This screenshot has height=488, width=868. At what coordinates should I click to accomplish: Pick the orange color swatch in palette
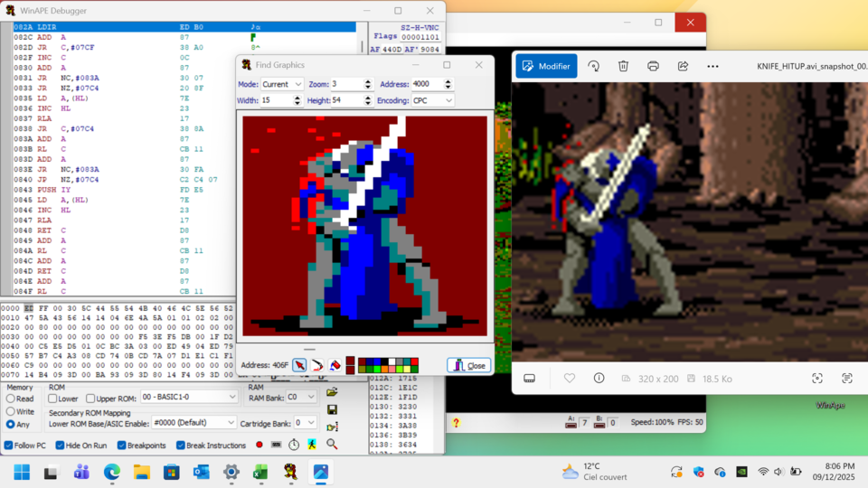click(384, 369)
